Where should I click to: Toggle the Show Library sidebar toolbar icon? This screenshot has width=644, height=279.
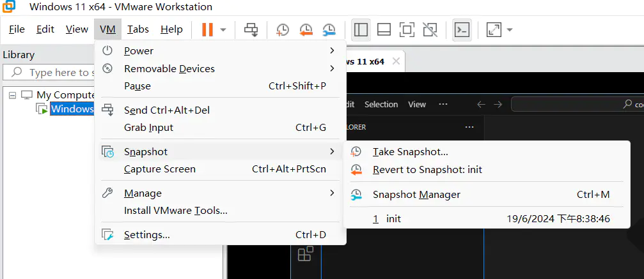[361, 29]
